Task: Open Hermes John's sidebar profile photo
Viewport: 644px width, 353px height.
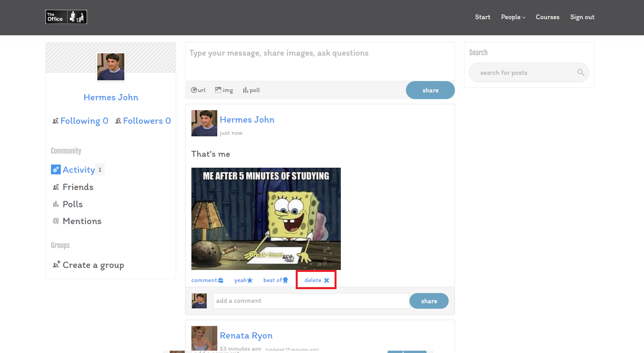Action: click(x=111, y=67)
